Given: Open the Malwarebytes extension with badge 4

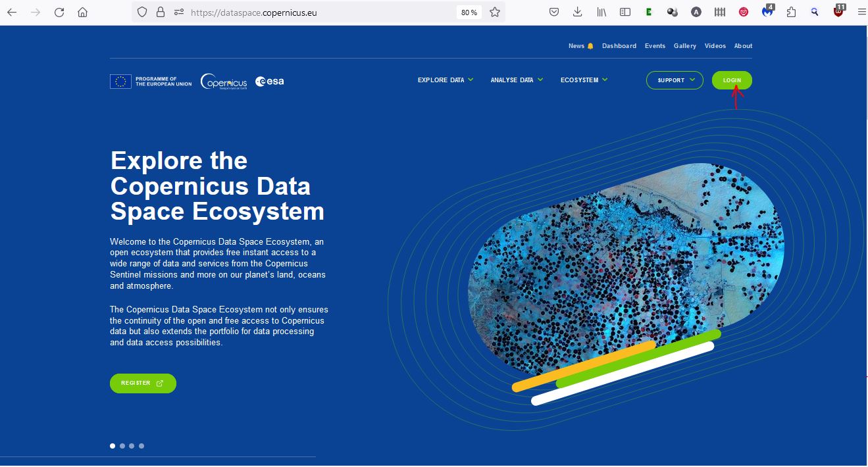Looking at the screenshot, I should click(x=767, y=11).
